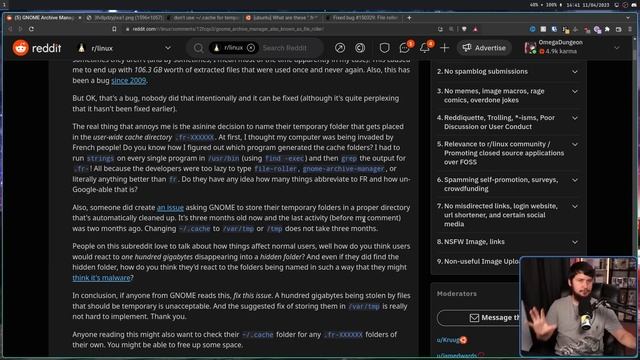
Task: Expand rule 8 NSFW Image, links
Action: click(x=575, y=242)
